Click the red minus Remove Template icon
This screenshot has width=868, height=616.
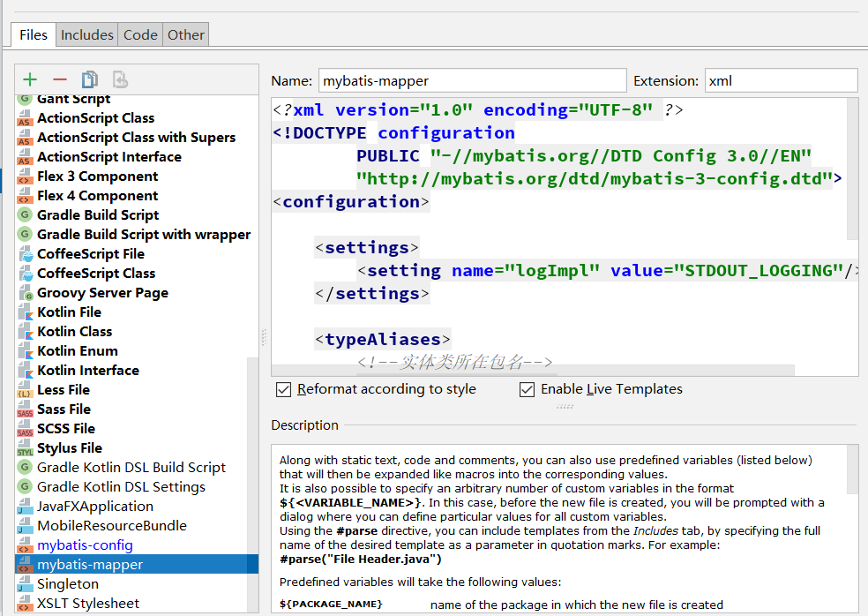coord(60,79)
